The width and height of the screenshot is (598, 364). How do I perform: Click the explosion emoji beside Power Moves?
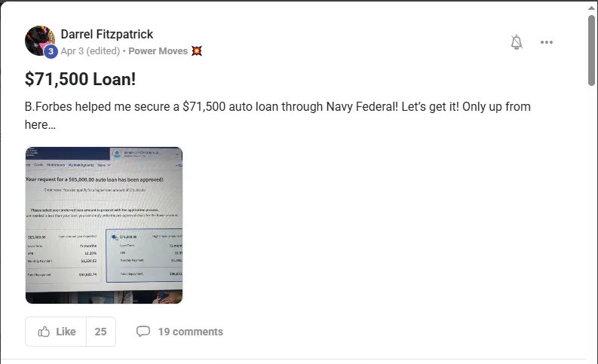click(x=197, y=51)
